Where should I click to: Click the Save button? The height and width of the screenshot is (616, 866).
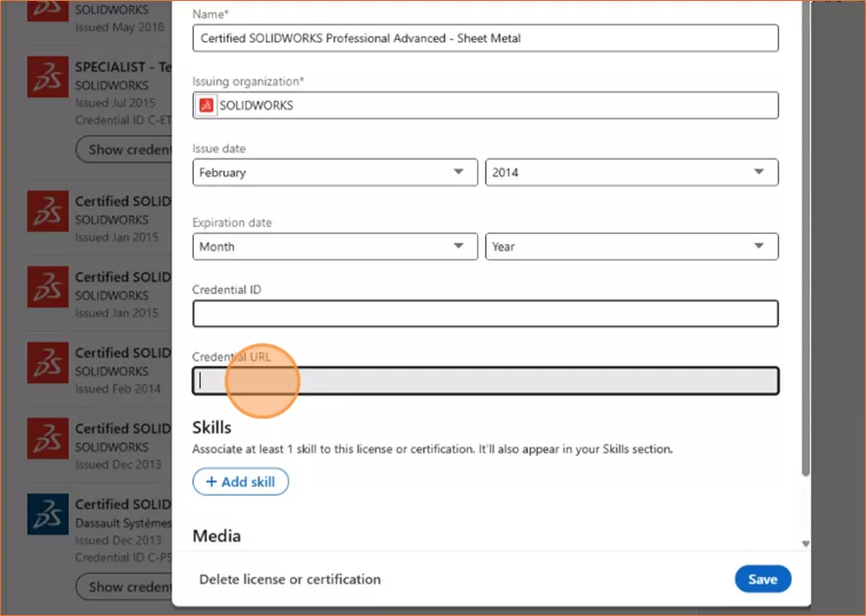click(763, 579)
